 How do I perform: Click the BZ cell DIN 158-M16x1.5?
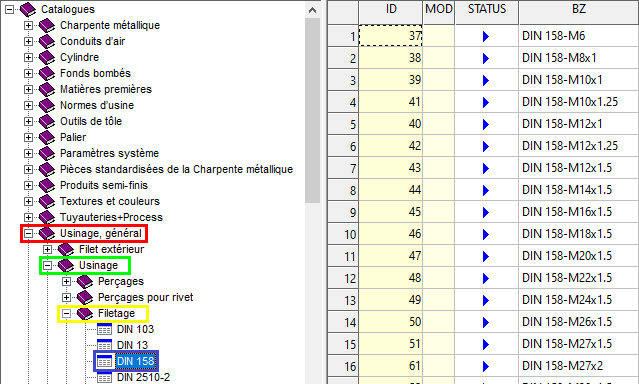579,212
